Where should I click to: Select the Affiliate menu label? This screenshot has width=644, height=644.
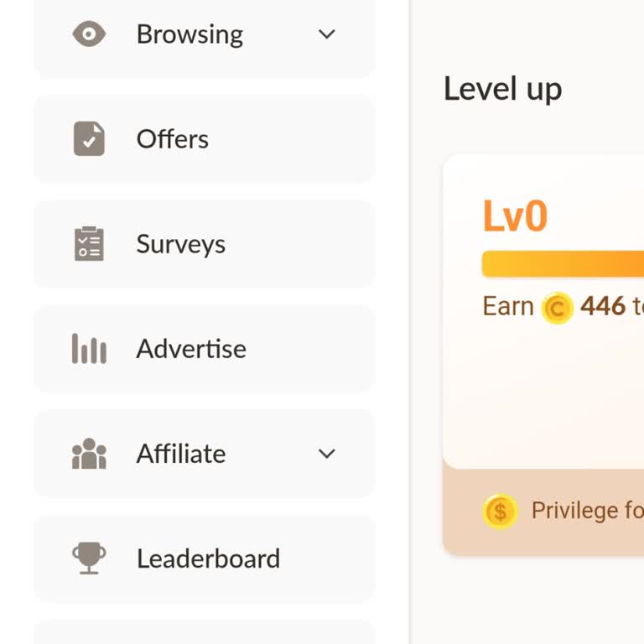(181, 454)
